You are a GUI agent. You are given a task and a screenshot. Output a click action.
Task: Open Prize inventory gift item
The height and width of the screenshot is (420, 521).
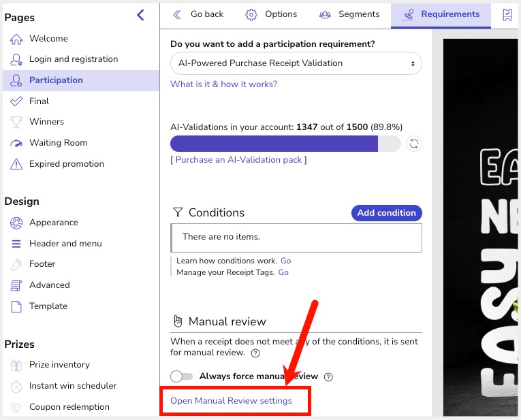click(x=59, y=365)
